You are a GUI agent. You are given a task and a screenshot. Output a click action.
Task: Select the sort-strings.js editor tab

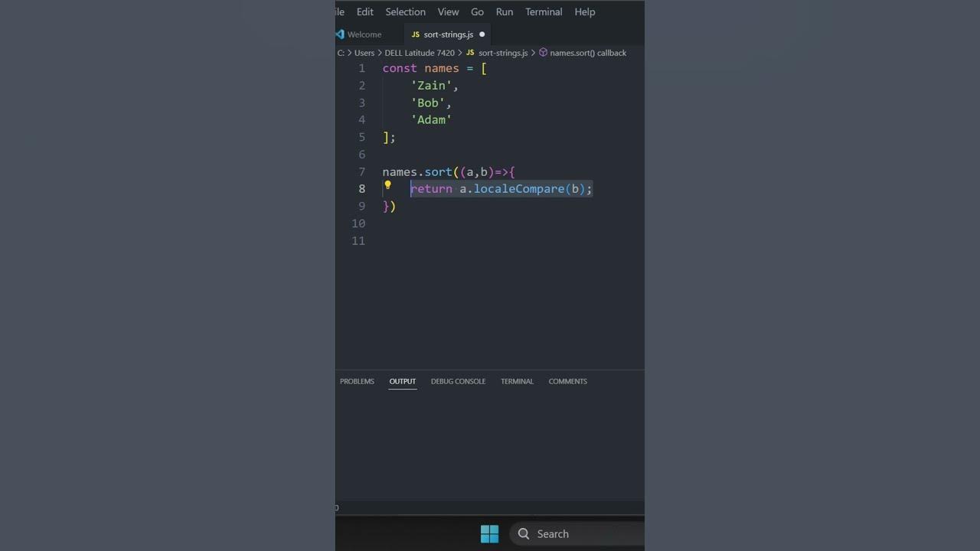click(448, 34)
